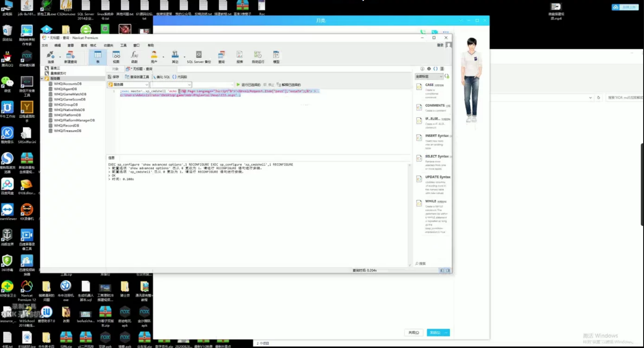Select WHQJGameScoreDB database in the tree
Viewport: 644px width, 348px height.
pyautogui.click(x=70, y=99)
